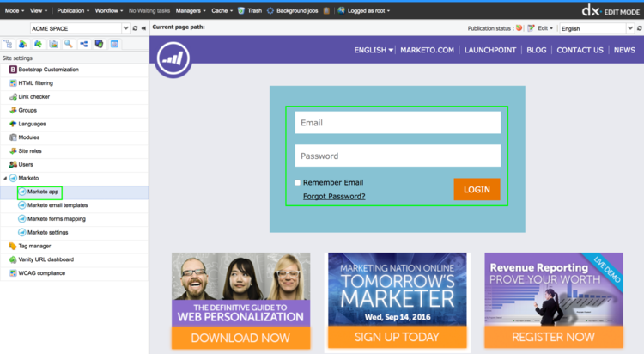This screenshot has height=354, width=644.
Task: Click the Background jobs gear icon
Action: coord(270,10)
